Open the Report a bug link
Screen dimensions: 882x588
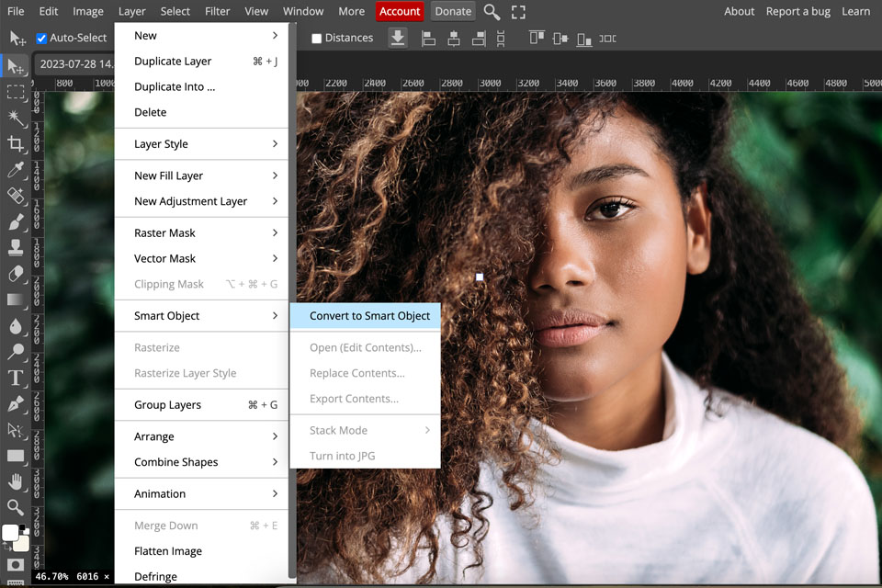pos(797,12)
